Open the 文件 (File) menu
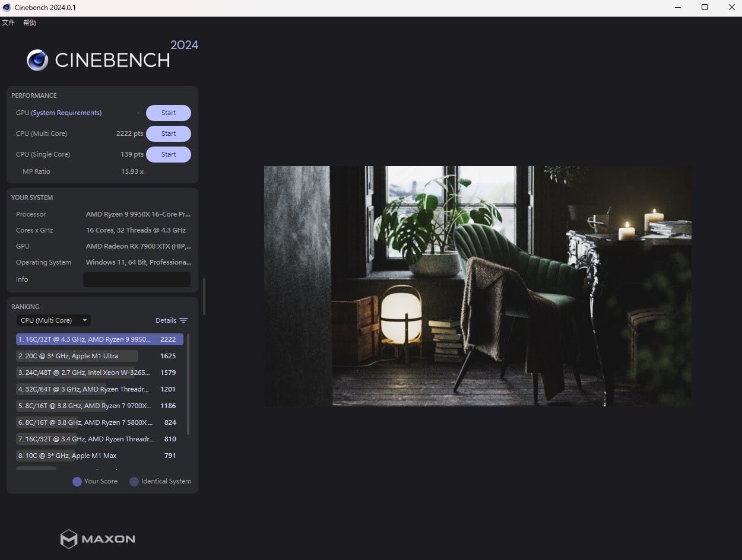 (8, 23)
